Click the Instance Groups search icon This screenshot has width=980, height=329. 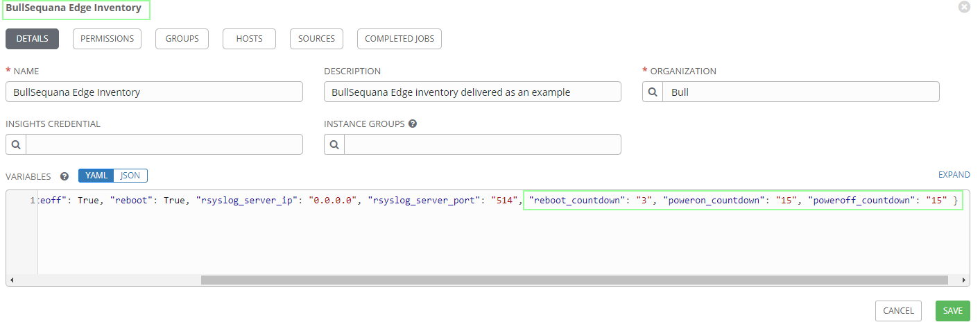pyautogui.click(x=334, y=144)
